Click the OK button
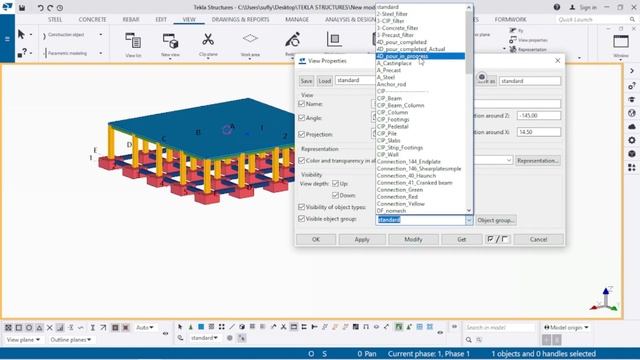Screen dimensions: 640x360 tap(316, 240)
